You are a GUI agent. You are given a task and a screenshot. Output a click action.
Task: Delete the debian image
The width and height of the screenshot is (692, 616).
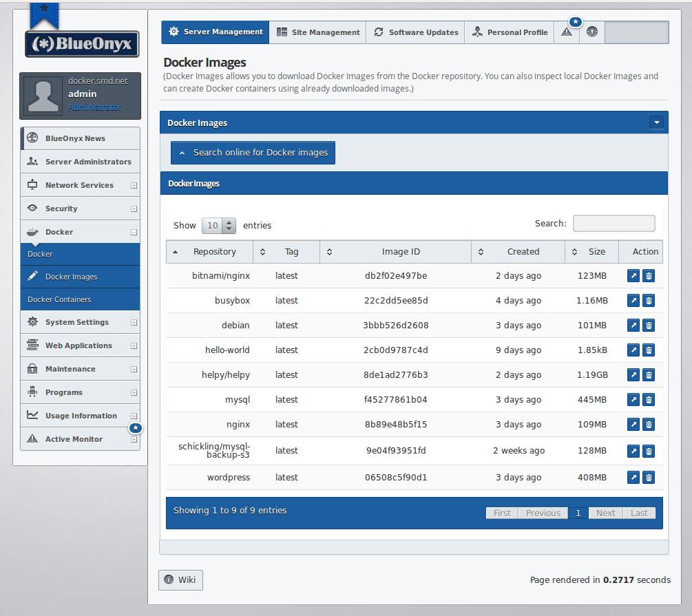(x=649, y=326)
